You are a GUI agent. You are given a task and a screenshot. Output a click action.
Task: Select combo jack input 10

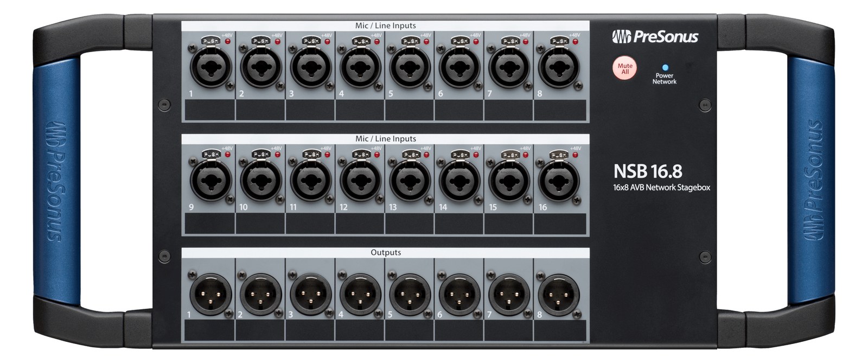point(260,181)
